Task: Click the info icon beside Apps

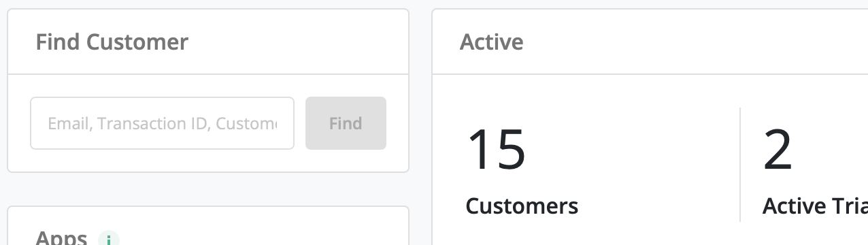Action: point(109,239)
